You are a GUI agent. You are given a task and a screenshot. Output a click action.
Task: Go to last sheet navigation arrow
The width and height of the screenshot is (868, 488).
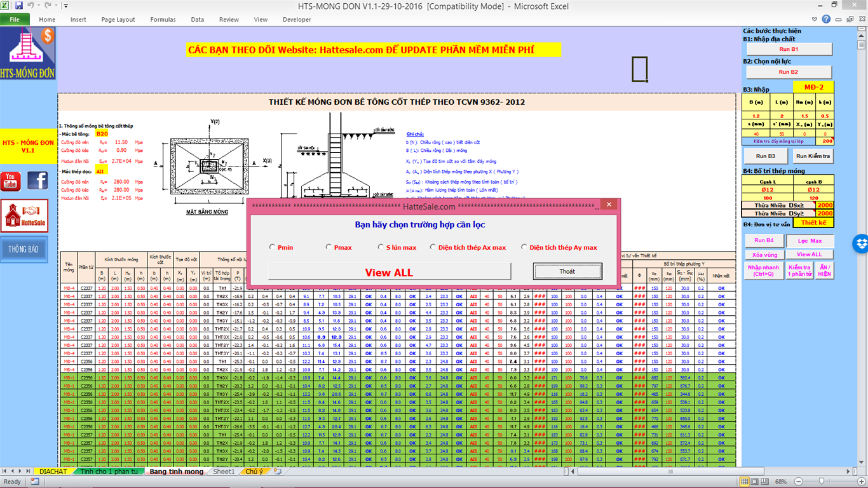(x=29, y=471)
